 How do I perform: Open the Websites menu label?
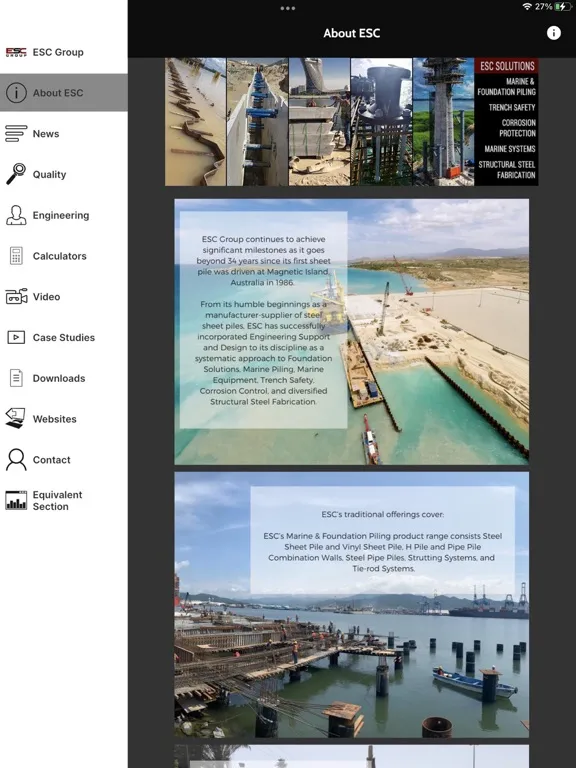tap(54, 419)
